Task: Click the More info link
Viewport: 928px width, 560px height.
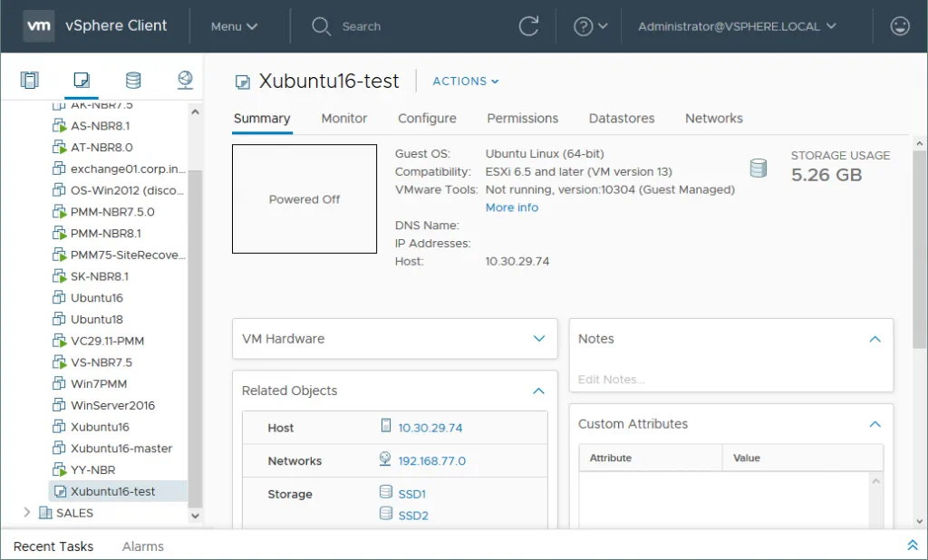Action: pyautogui.click(x=512, y=208)
